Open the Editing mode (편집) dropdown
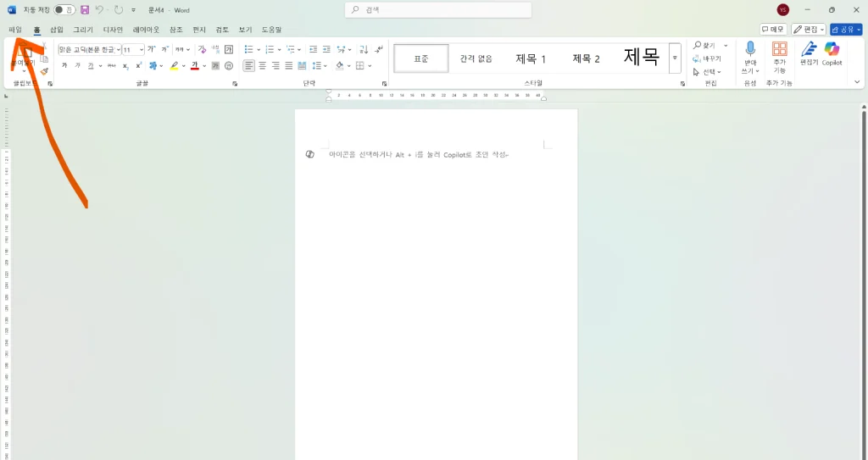Viewport: 868px width, 460px height. pyautogui.click(x=808, y=30)
